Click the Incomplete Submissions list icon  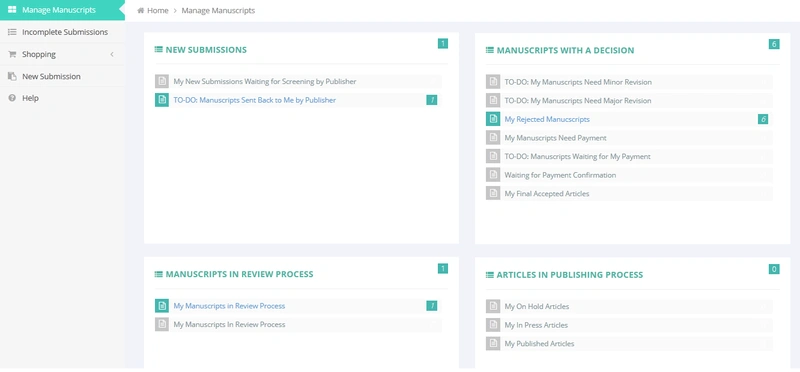12,32
